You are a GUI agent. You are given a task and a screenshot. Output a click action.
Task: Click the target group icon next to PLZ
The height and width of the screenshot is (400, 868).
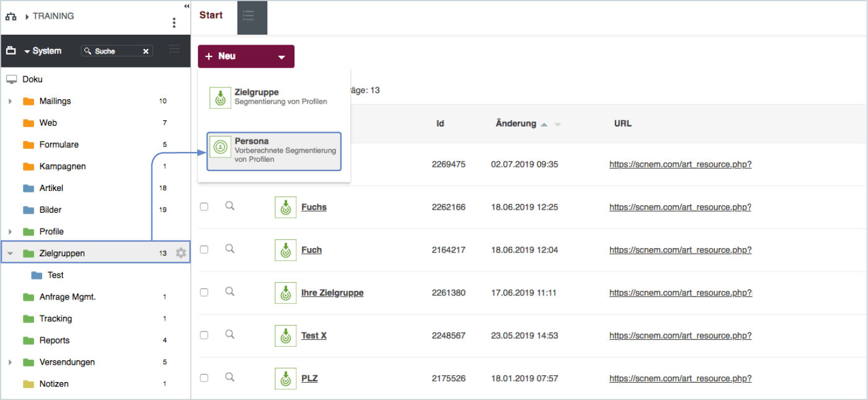click(x=285, y=378)
